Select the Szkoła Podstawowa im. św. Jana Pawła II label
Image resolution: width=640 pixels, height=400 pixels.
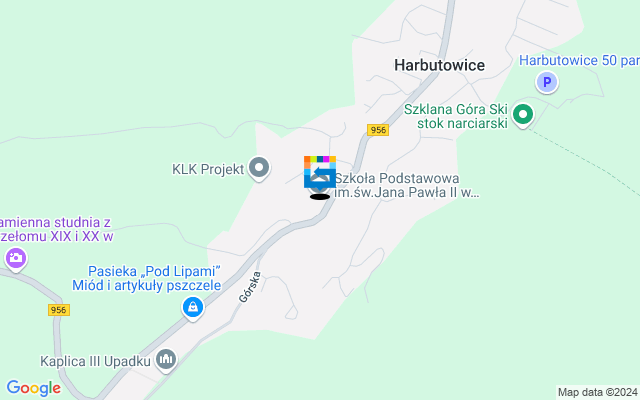click(407, 185)
